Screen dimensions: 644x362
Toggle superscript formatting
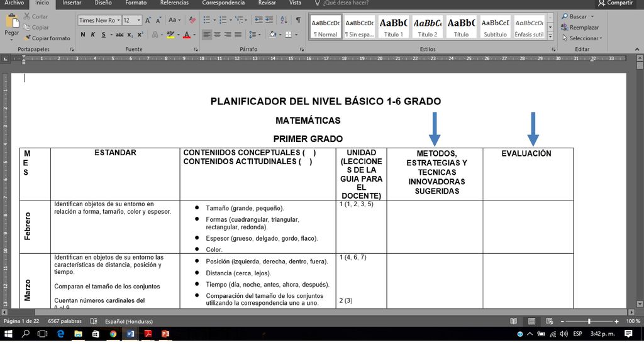click(x=140, y=35)
